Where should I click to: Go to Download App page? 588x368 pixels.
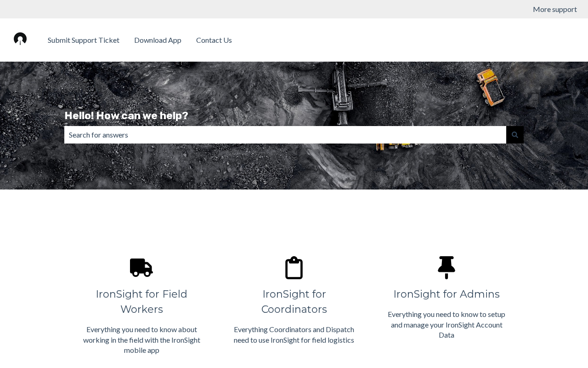pos(158,40)
